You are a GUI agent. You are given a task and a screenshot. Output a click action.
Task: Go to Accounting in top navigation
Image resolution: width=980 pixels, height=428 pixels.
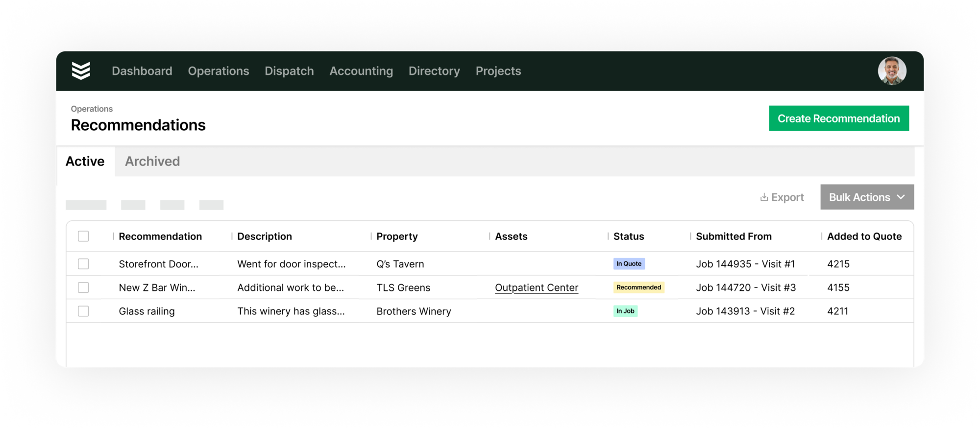tap(361, 71)
